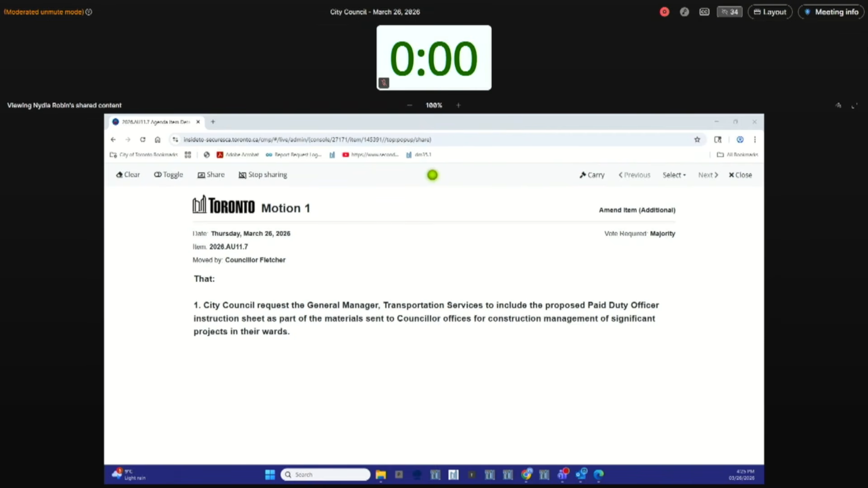Reload the browser page
This screenshot has width=868, height=488.
143,140
